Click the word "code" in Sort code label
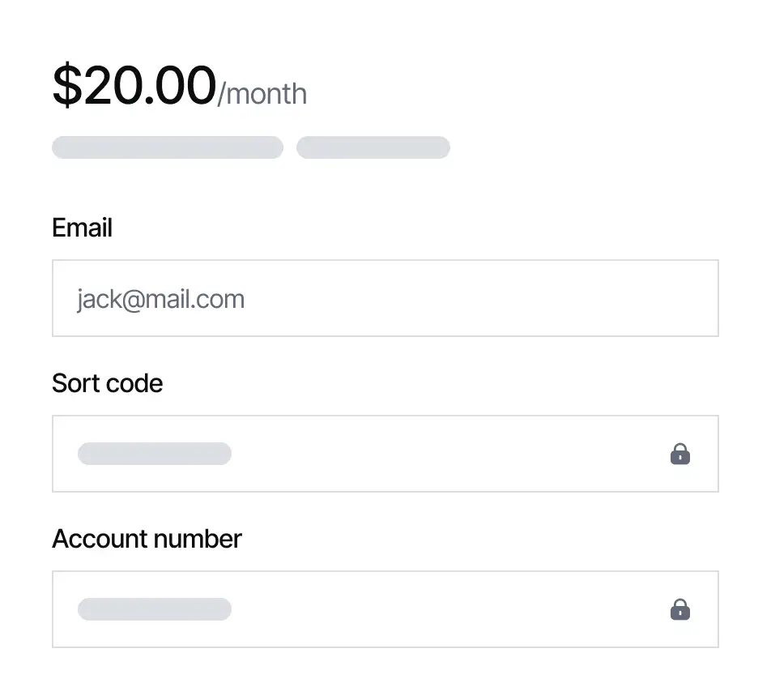 point(138,383)
